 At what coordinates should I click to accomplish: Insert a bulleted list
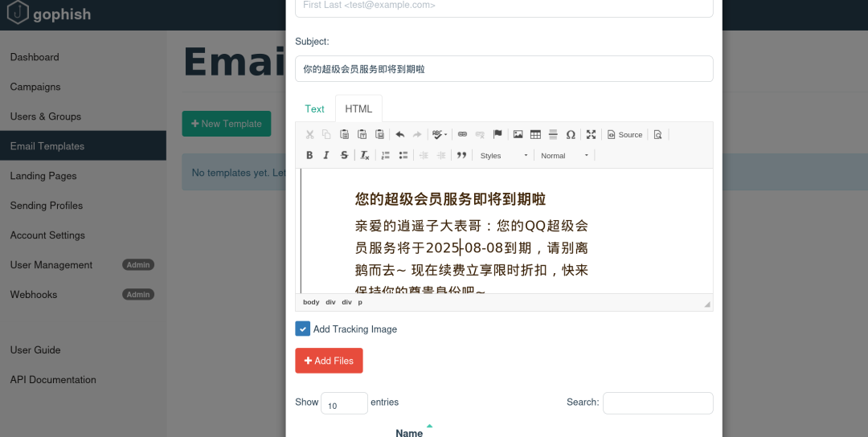403,155
